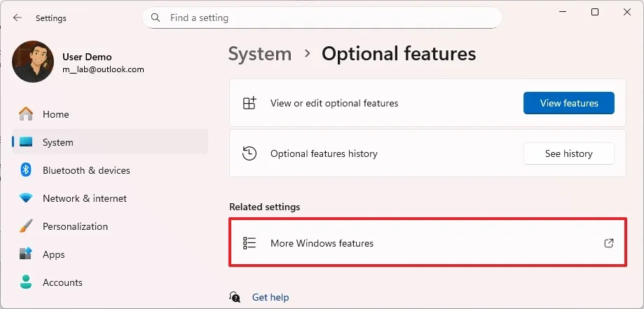Screen dimensions: 644x309
Task: Click the View features button
Action: point(569,103)
